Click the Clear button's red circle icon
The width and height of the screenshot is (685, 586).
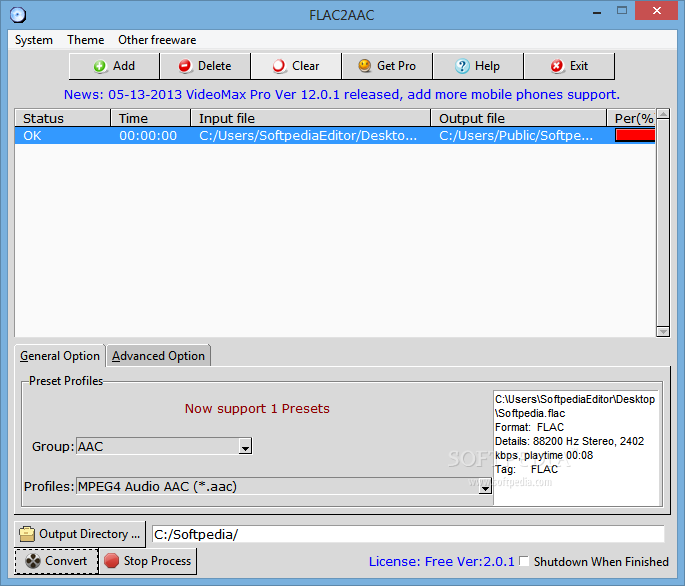coord(279,66)
